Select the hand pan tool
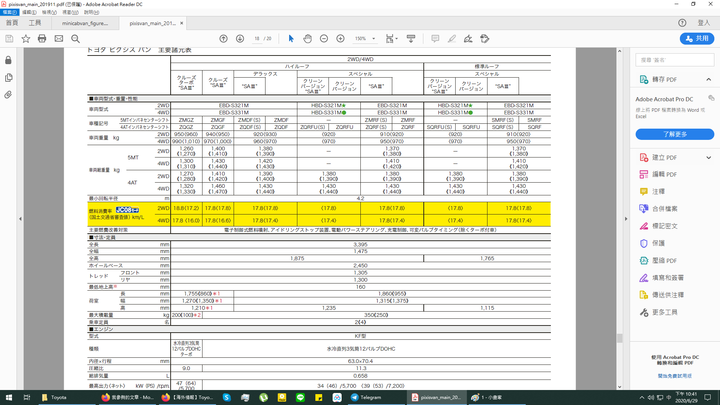The height and width of the screenshot is (405, 720). [308, 39]
